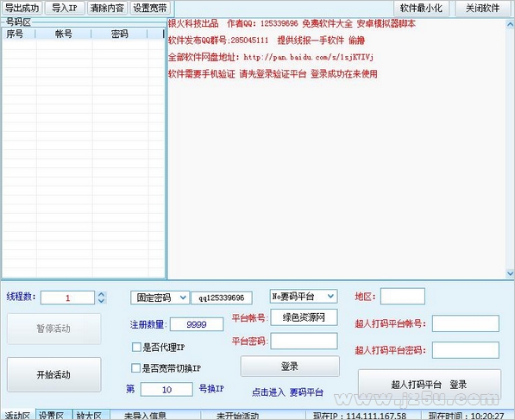Click the qq125339696 password field
The image size is (515, 420).
point(222,298)
